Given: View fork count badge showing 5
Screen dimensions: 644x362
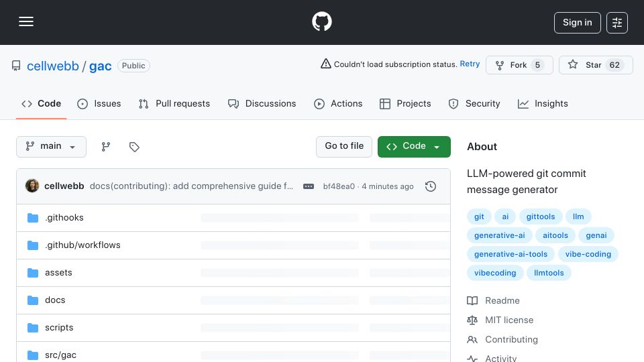Looking at the screenshot, I should 537,65.
